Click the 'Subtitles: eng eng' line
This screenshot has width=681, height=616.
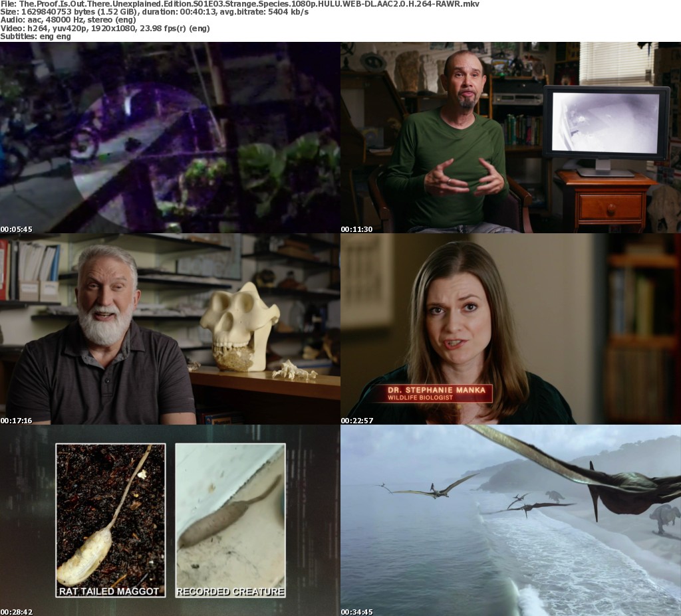tap(36, 37)
